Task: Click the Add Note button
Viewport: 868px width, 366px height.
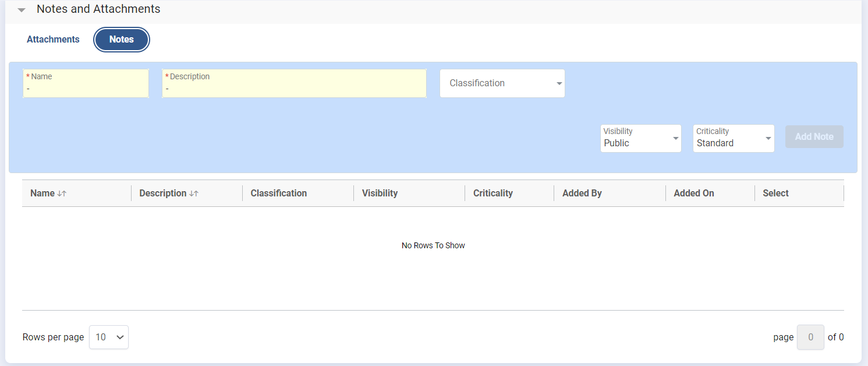Action: (814, 136)
